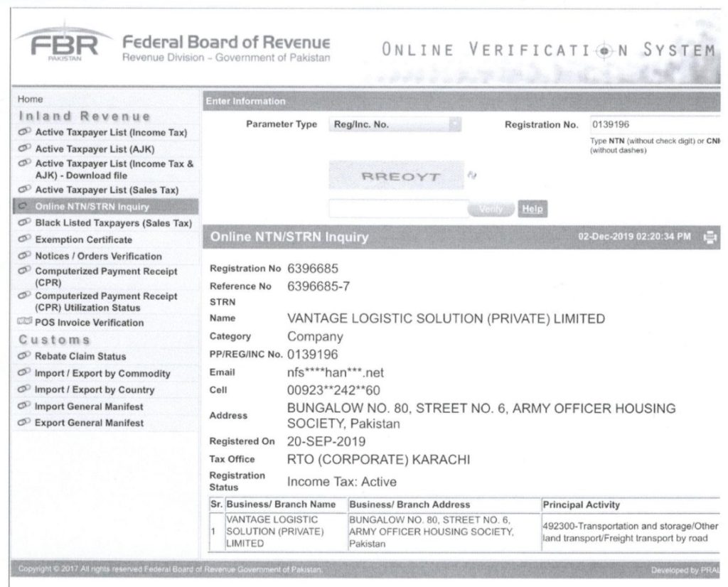Open CPR Utilization Status link
The image size is (728, 587).
(x=106, y=301)
